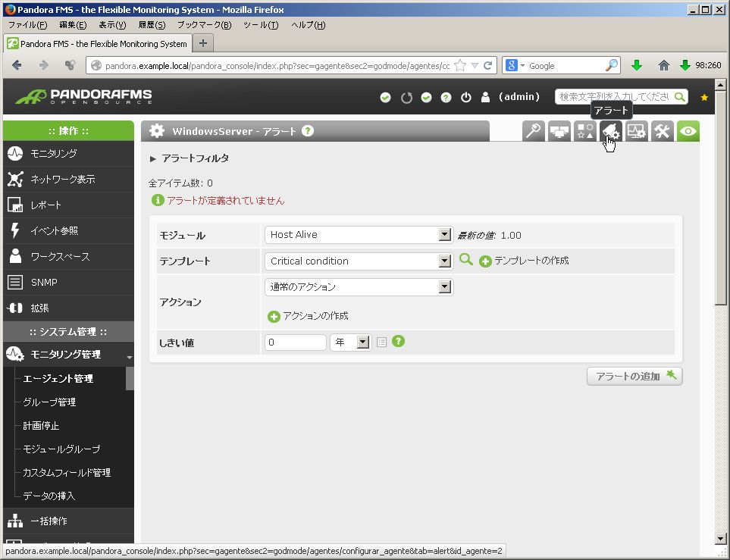Select the Pandora FMS browser tab
The width and height of the screenshot is (730, 560).
coord(98,44)
